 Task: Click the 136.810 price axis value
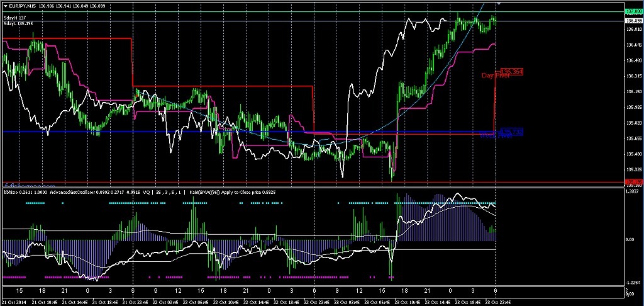point(633,29)
